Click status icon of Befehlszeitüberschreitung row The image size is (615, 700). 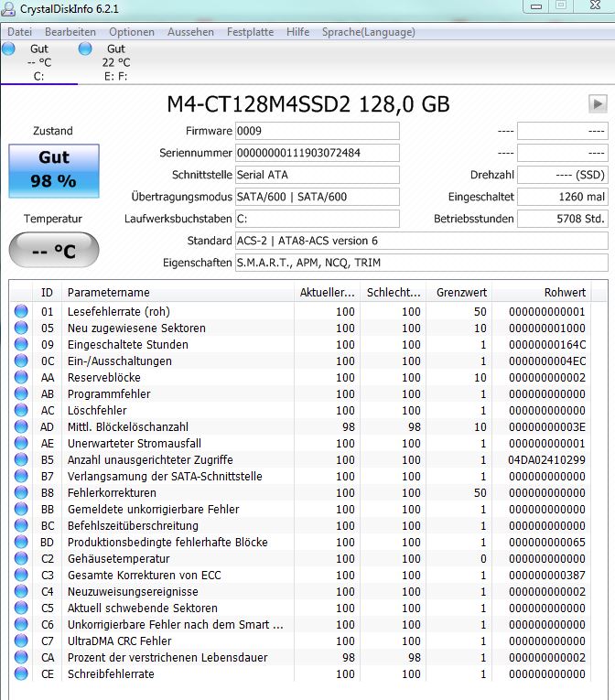pos(21,525)
